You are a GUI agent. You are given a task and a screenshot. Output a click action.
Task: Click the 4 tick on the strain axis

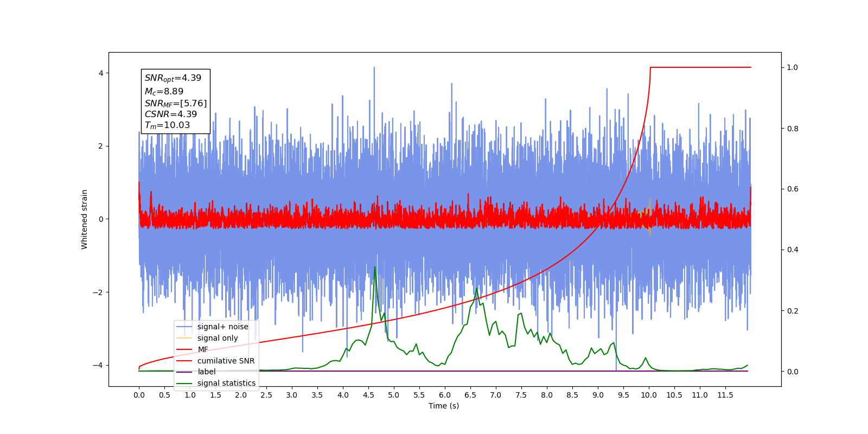pos(100,73)
